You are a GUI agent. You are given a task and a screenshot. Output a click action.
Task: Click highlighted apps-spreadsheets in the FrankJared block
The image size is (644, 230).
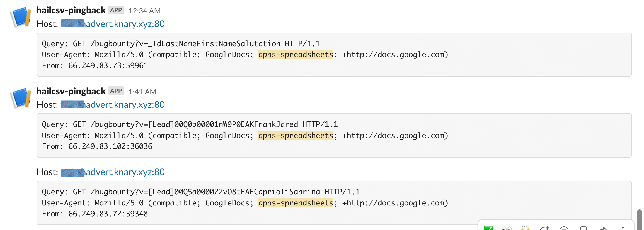tap(296, 136)
